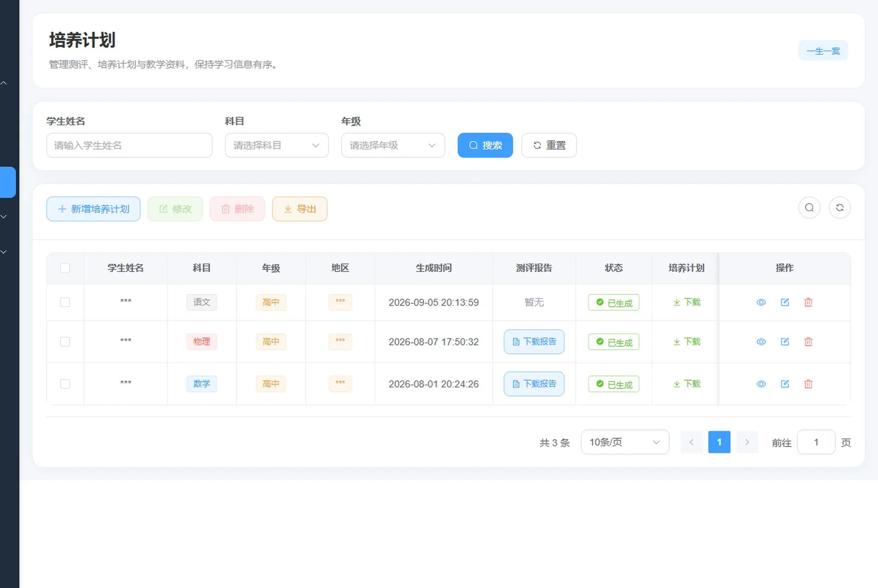Check the 物理 row checkbox
The image size is (878, 588).
tap(65, 342)
